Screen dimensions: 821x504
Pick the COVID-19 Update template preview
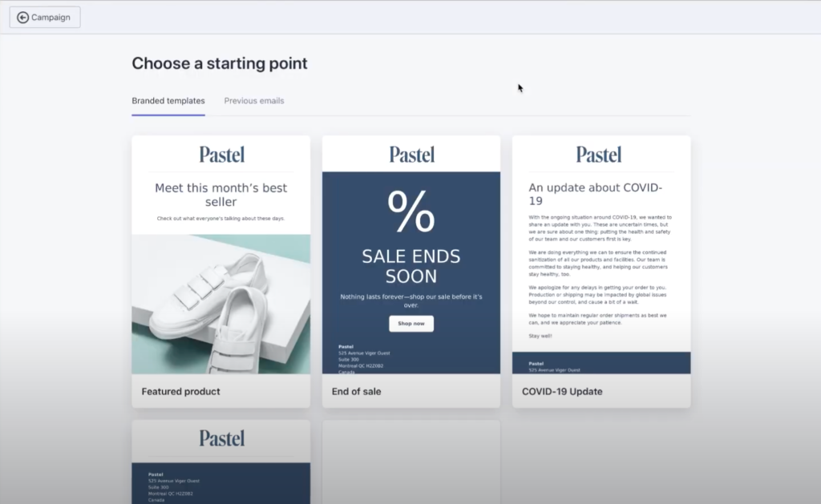click(601, 255)
